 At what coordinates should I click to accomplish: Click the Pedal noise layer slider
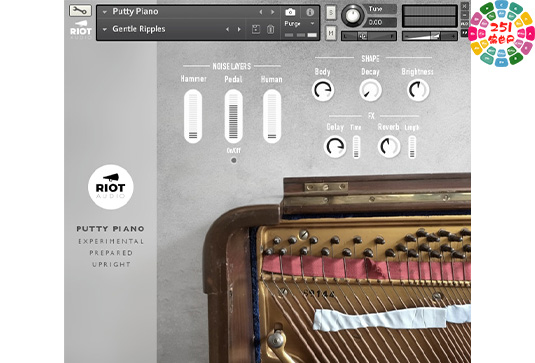[233, 116]
